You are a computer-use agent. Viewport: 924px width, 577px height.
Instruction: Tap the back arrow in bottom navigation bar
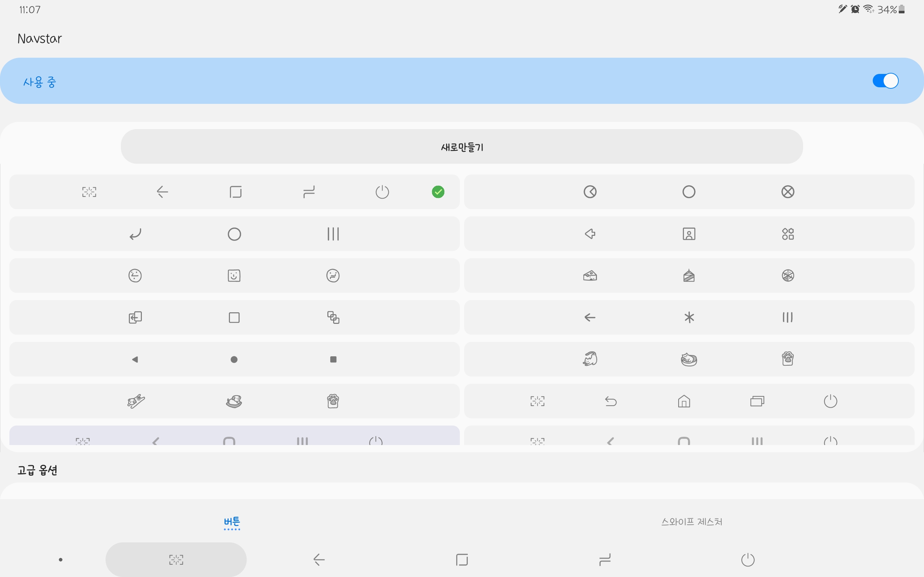point(319,559)
